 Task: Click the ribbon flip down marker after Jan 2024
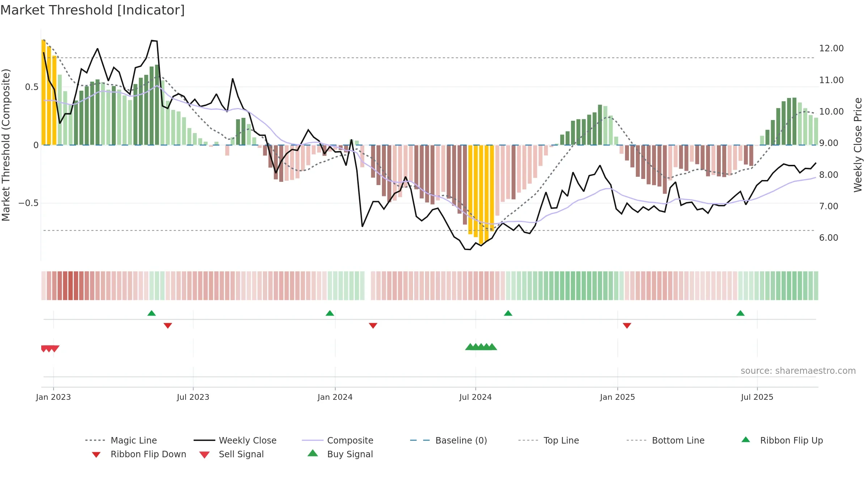coord(373,326)
